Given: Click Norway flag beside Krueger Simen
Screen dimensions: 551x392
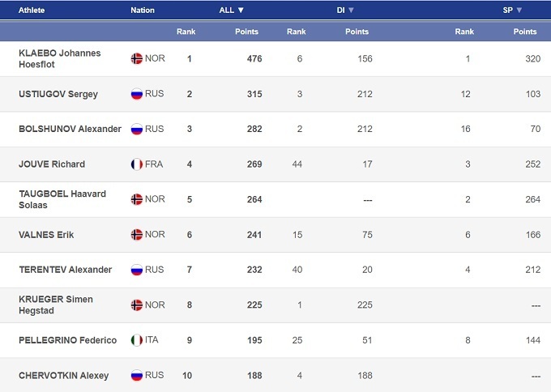Looking at the screenshot, I should 136,305.
